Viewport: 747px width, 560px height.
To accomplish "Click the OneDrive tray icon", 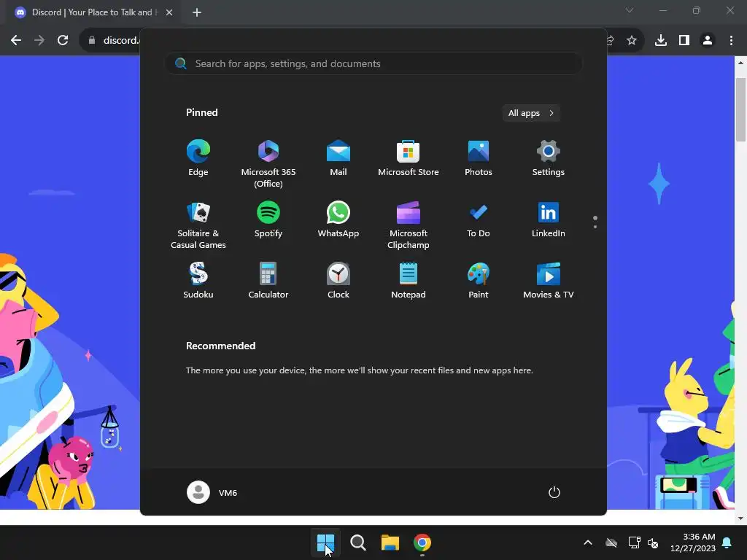I will pyautogui.click(x=611, y=542).
